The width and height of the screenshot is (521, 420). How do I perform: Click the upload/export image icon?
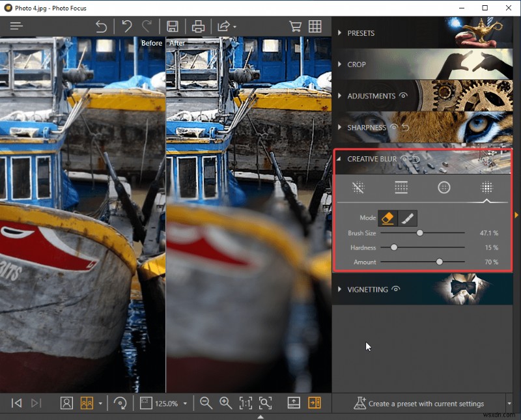coord(294,403)
